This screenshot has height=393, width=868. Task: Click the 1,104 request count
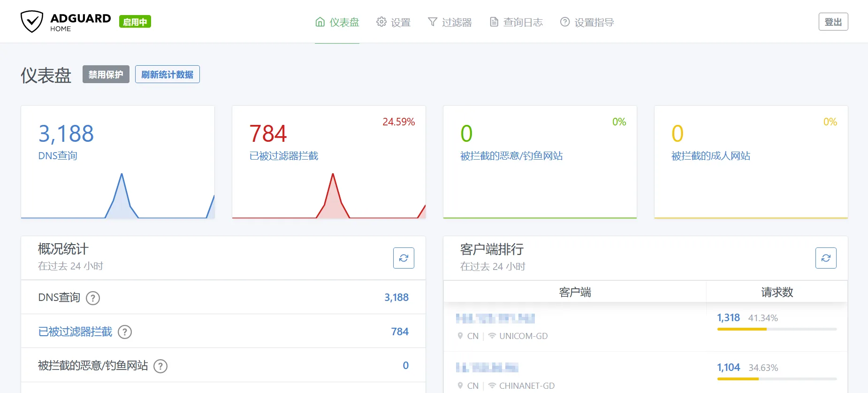coord(729,368)
